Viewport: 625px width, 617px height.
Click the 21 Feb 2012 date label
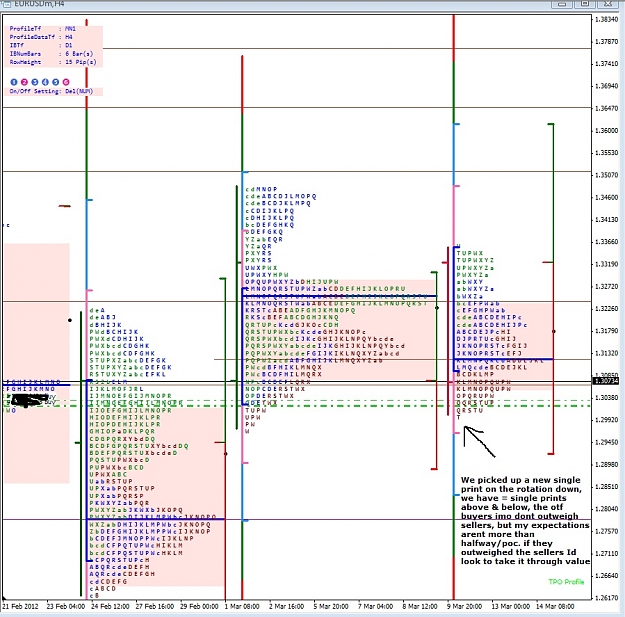pos(21,607)
